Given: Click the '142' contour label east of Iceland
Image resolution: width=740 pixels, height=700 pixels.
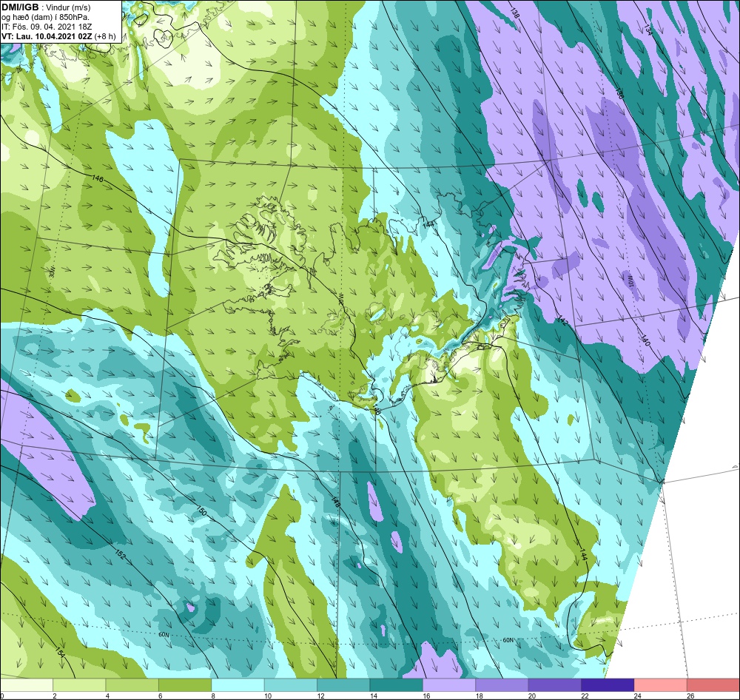Looking at the screenshot, I should (562, 321).
